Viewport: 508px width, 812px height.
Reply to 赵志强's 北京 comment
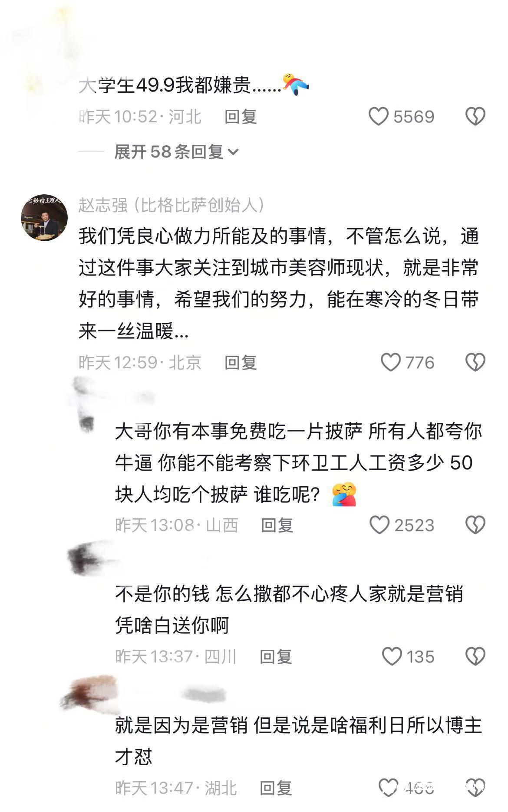click(x=241, y=362)
